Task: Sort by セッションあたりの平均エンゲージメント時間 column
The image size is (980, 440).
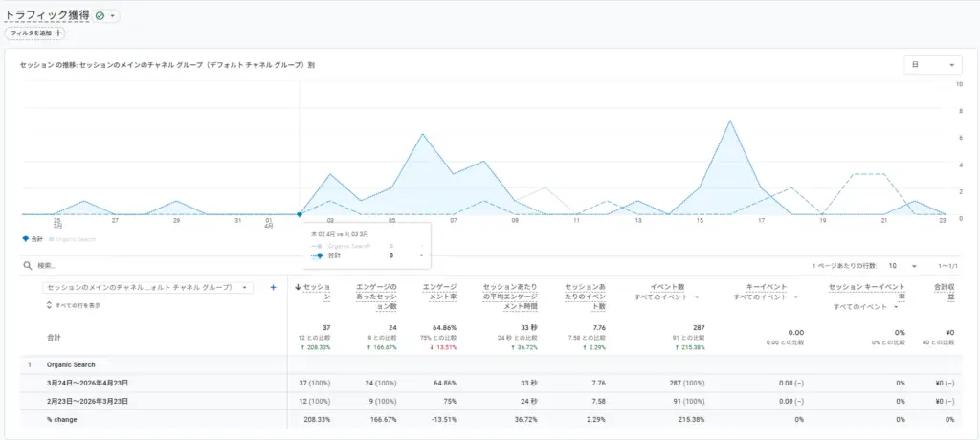Action: point(510,297)
